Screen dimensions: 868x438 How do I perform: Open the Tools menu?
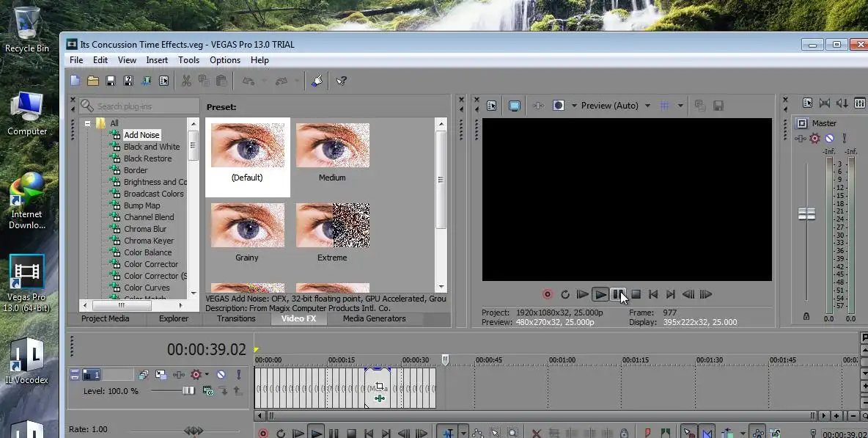click(x=188, y=60)
